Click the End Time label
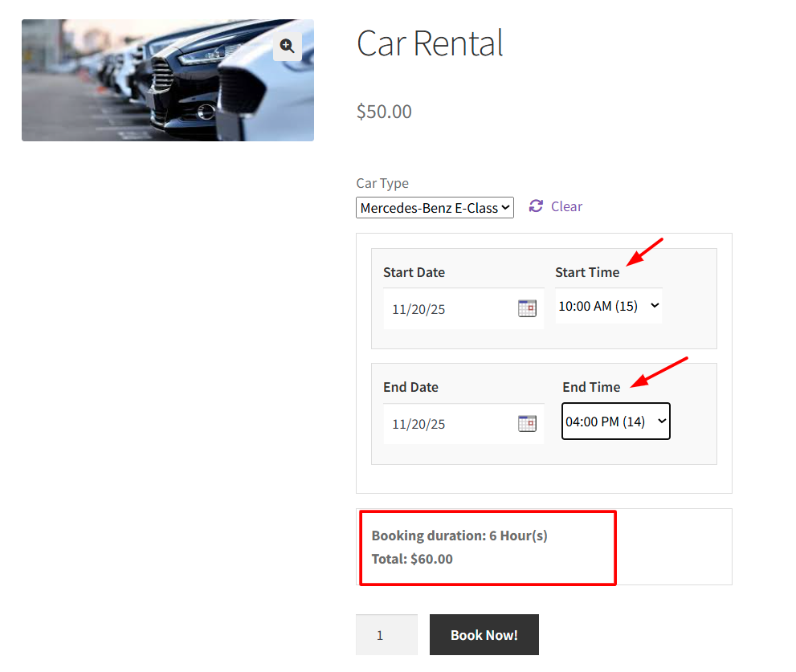The height and width of the screenshot is (672, 796). (x=591, y=387)
